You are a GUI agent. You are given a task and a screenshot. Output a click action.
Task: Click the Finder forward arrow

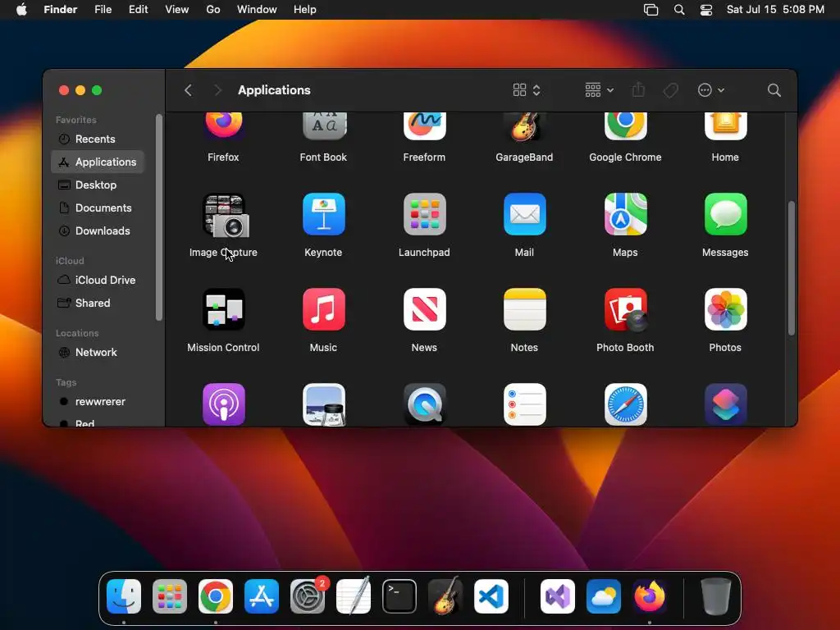click(x=217, y=90)
